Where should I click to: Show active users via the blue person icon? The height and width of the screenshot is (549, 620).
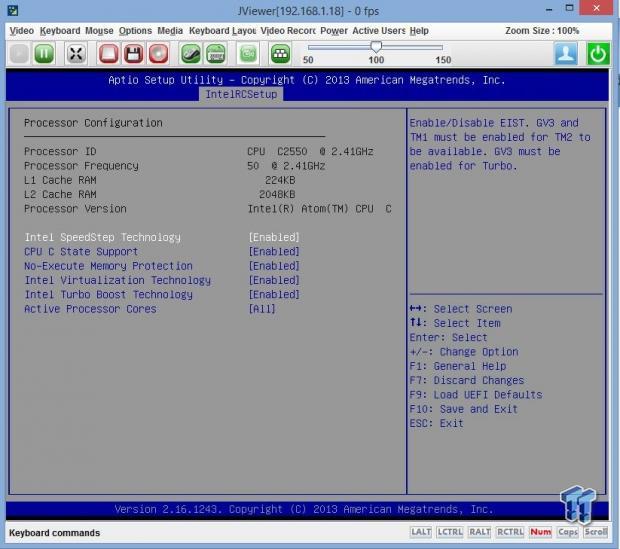pyautogui.click(x=566, y=54)
